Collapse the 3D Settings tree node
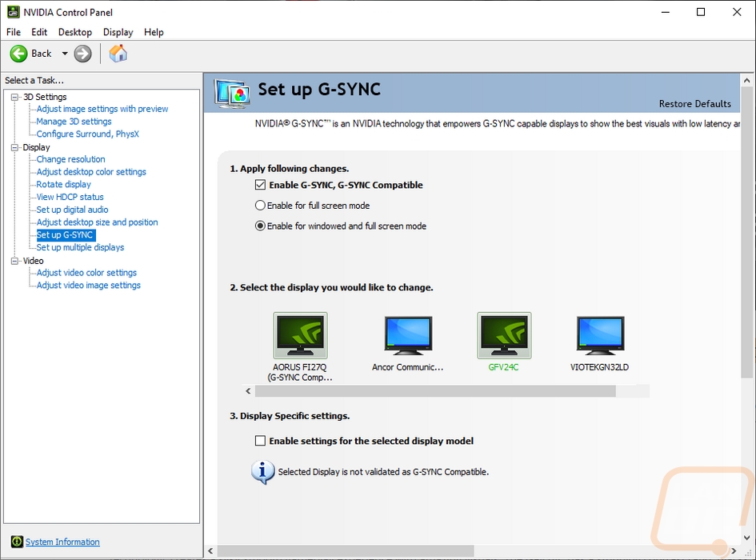756x560 pixels. point(15,97)
